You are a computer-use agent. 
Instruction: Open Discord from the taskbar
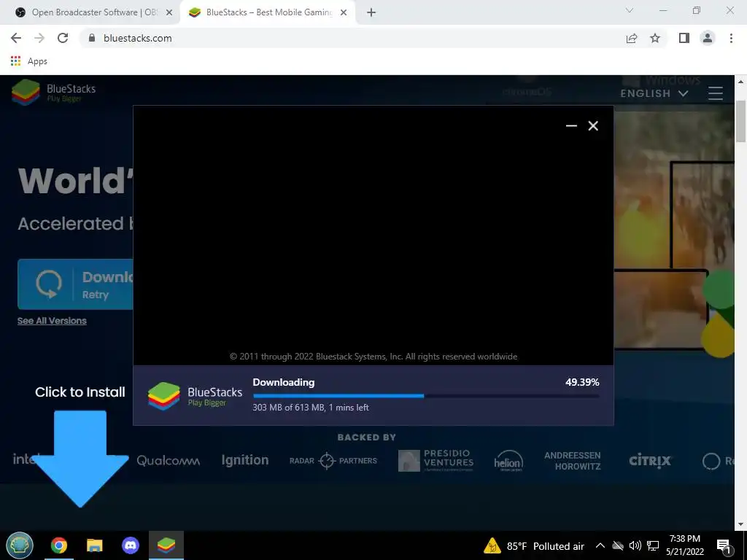pyautogui.click(x=131, y=545)
